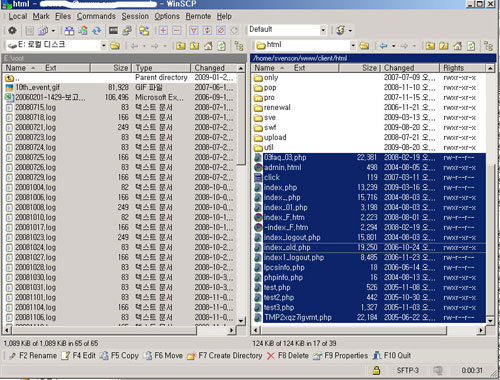Sort remote panel by Rights column
This screenshot has width=500, height=380.
coord(463,68)
